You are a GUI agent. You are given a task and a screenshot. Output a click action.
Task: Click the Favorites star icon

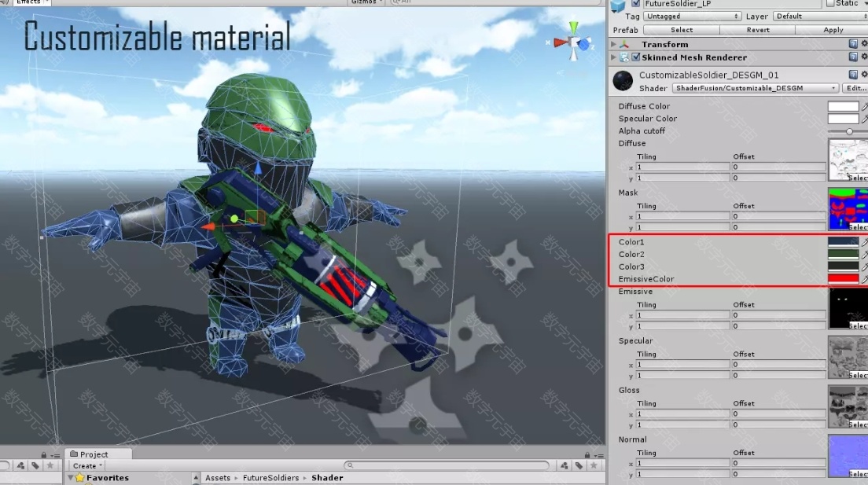(79, 478)
